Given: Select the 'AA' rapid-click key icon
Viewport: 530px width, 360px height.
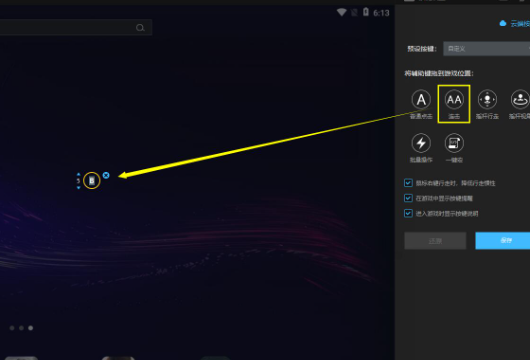Looking at the screenshot, I should (x=454, y=100).
